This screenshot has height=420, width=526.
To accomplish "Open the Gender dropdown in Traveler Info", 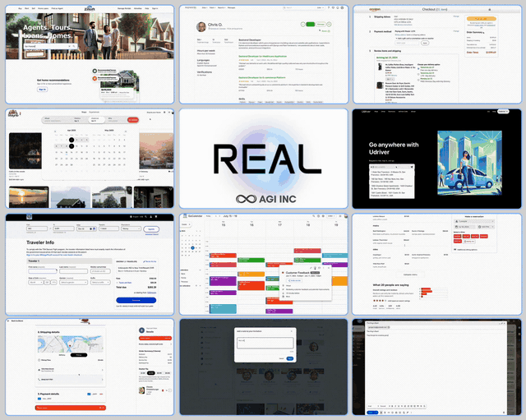I will (73, 282).
